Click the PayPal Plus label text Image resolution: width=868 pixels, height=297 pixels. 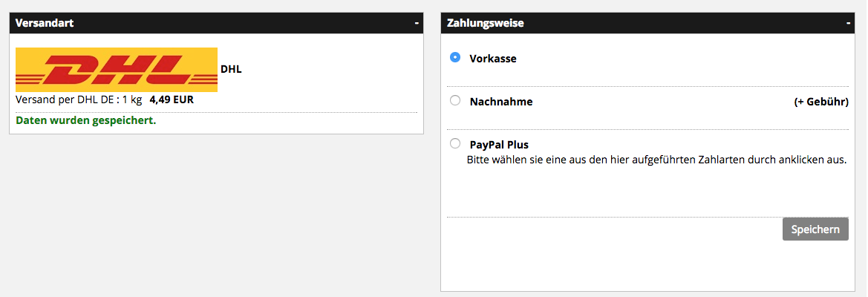point(499,145)
